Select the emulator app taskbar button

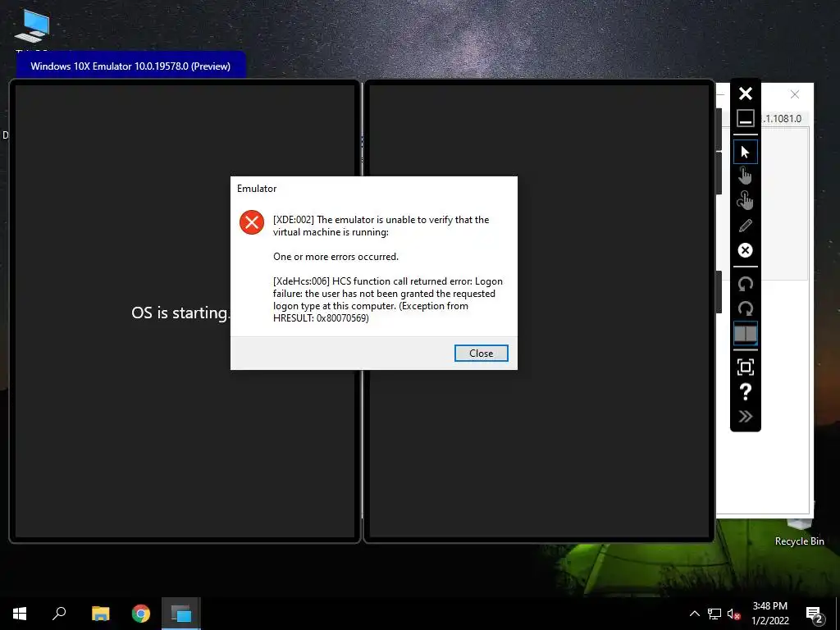pos(181,614)
